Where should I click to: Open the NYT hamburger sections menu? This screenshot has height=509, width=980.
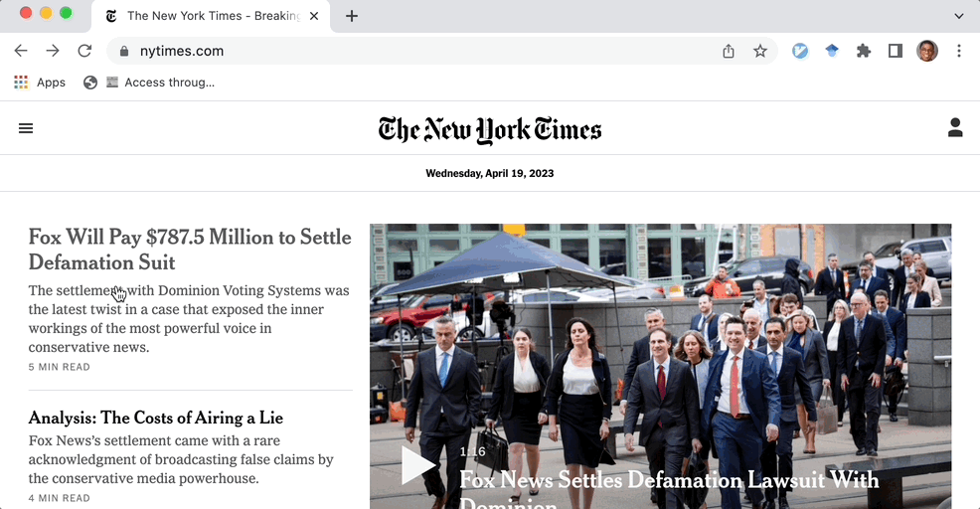point(26,128)
